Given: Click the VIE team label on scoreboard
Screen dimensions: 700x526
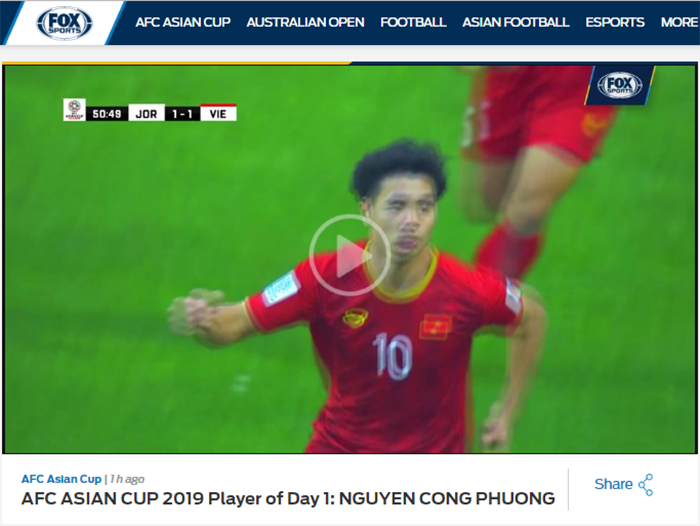Looking at the screenshot, I should pyautogui.click(x=218, y=113).
